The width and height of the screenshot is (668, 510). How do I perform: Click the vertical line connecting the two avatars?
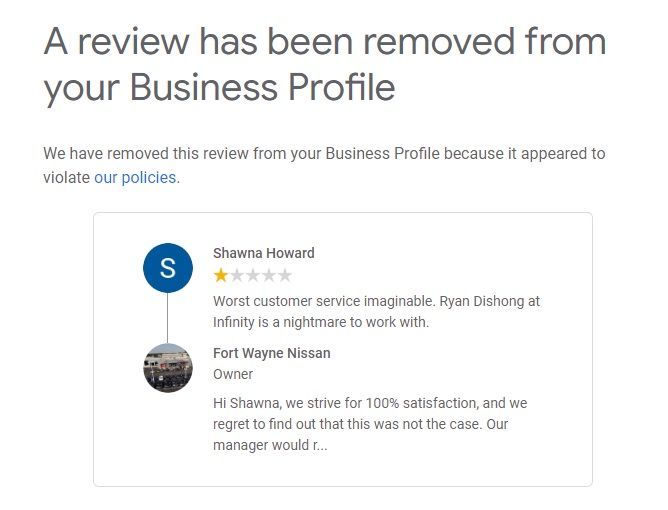click(x=167, y=318)
